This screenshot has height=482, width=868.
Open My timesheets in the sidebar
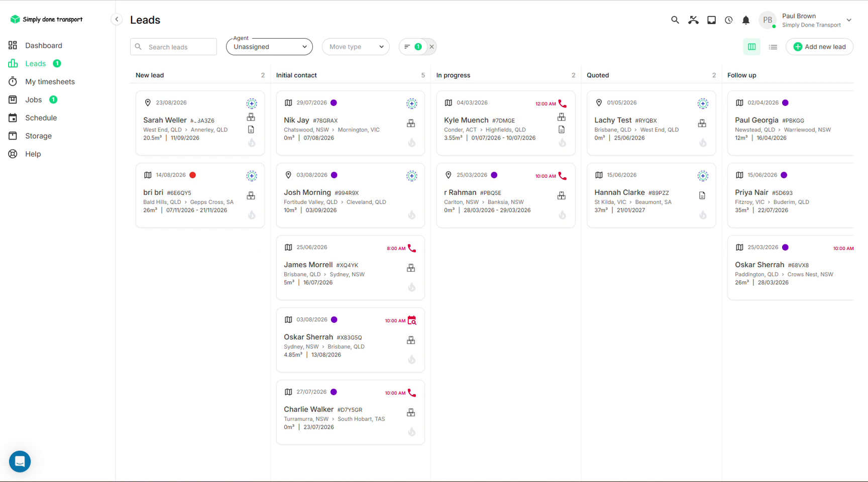click(50, 81)
